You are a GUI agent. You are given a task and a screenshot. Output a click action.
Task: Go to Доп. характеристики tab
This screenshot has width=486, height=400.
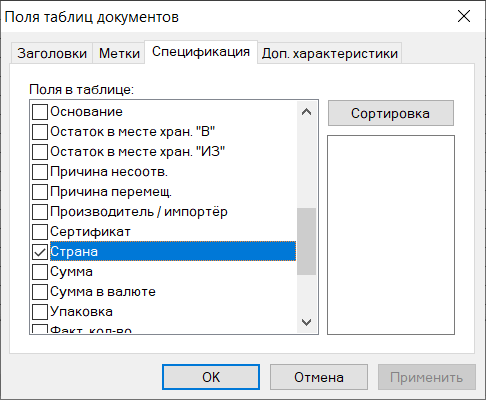(x=330, y=53)
